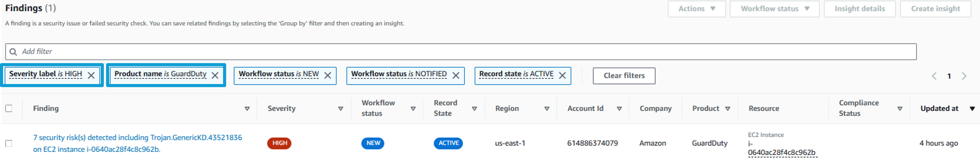
Task: Remove the Record state is ACTIVE filter
Action: point(562,75)
